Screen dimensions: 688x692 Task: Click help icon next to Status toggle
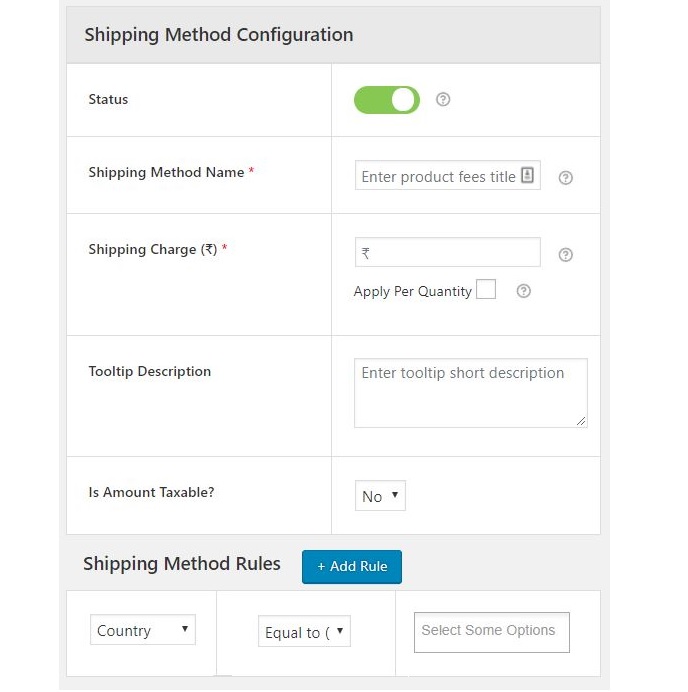(x=443, y=100)
